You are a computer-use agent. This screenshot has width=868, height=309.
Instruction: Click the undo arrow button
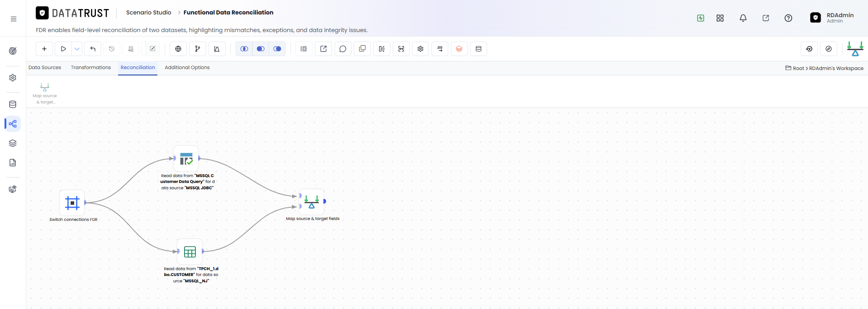pos(93,49)
